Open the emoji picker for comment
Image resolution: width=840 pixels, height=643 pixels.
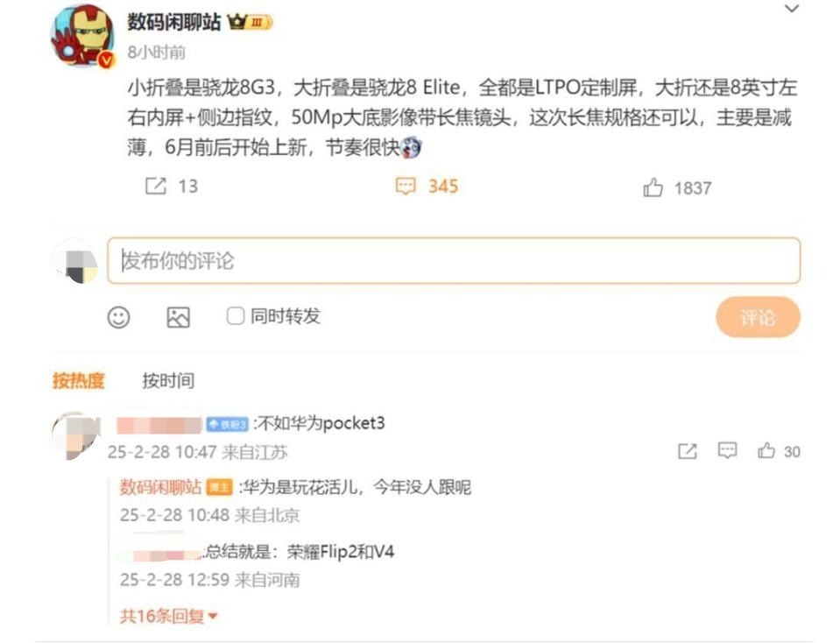[x=118, y=317]
